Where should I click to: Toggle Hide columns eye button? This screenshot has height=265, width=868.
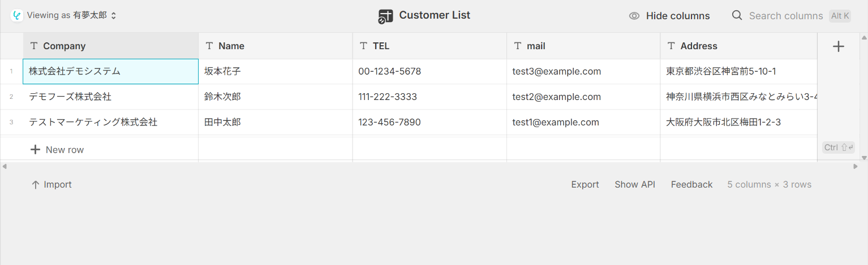pyautogui.click(x=669, y=16)
